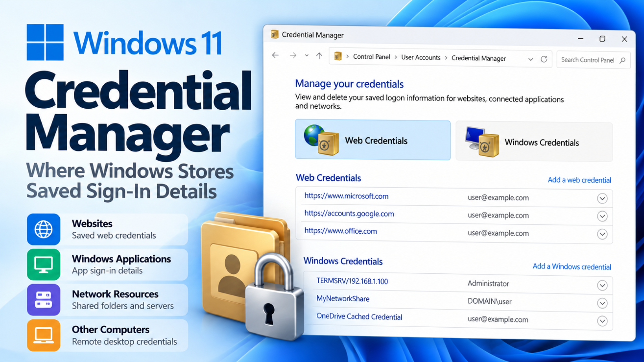Click the Manage your credentials heading

coord(349,84)
